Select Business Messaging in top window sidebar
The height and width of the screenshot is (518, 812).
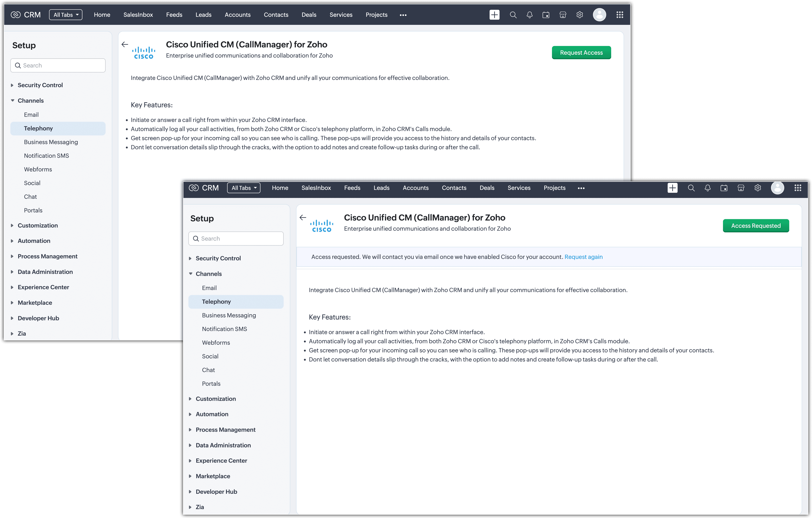coord(51,142)
